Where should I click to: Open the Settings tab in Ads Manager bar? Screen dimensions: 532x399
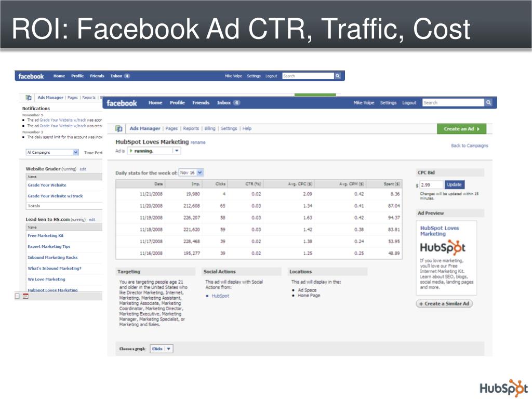point(229,129)
